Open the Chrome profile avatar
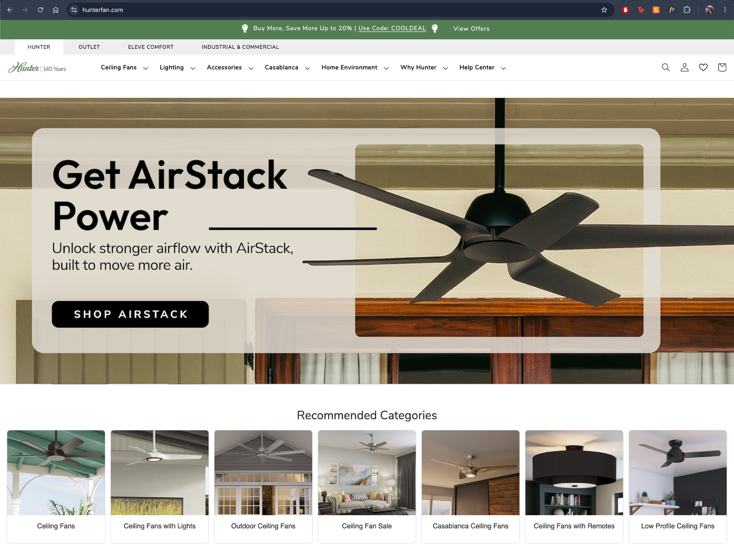 [709, 10]
